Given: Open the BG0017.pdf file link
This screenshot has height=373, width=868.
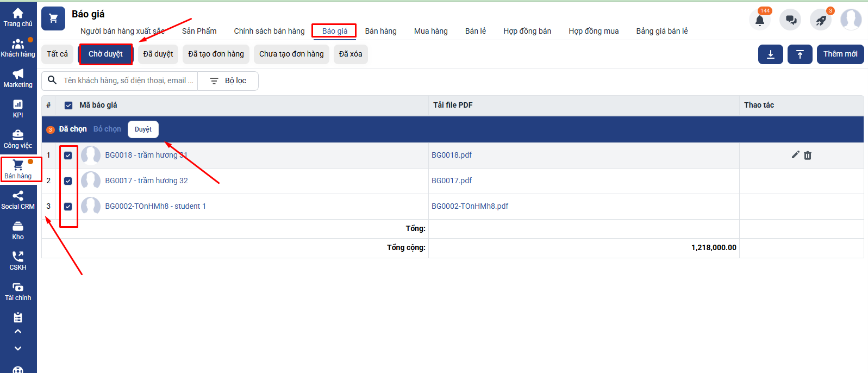Looking at the screenshot, I should pos(452,181).
